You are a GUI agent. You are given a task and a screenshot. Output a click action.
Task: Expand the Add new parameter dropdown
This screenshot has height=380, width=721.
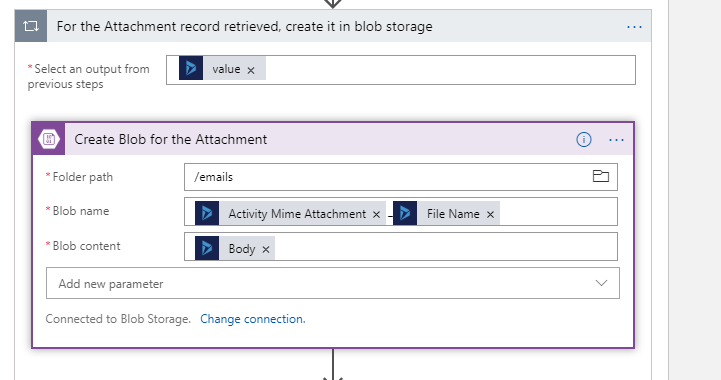pos(333,283)
